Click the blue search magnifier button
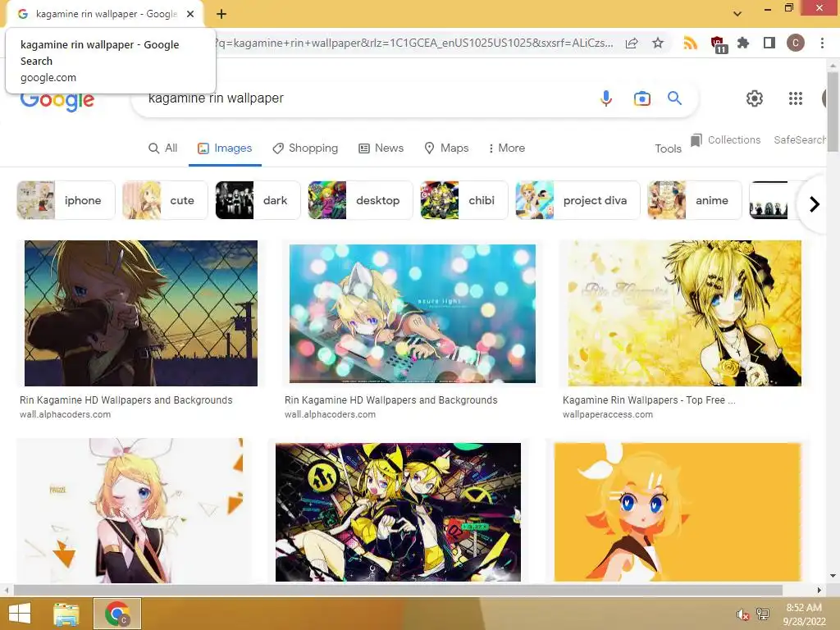This screenshot has width=840, height=630. (674, 98)
